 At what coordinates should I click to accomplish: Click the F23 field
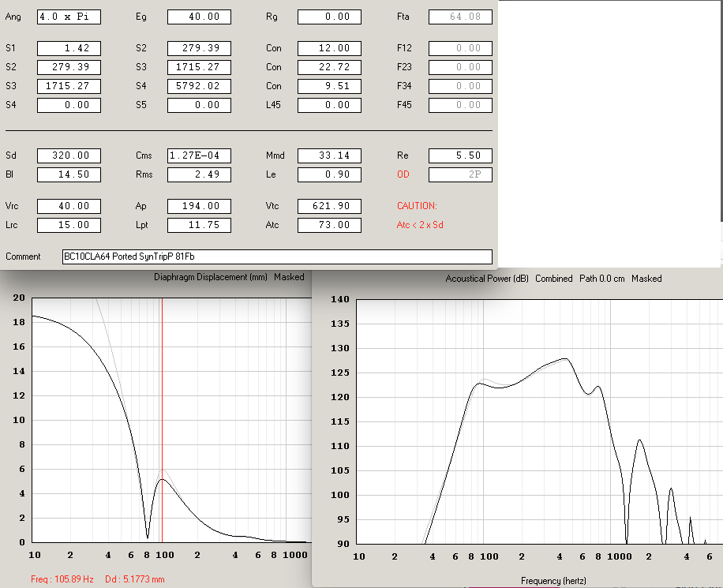tap(460, 67)
